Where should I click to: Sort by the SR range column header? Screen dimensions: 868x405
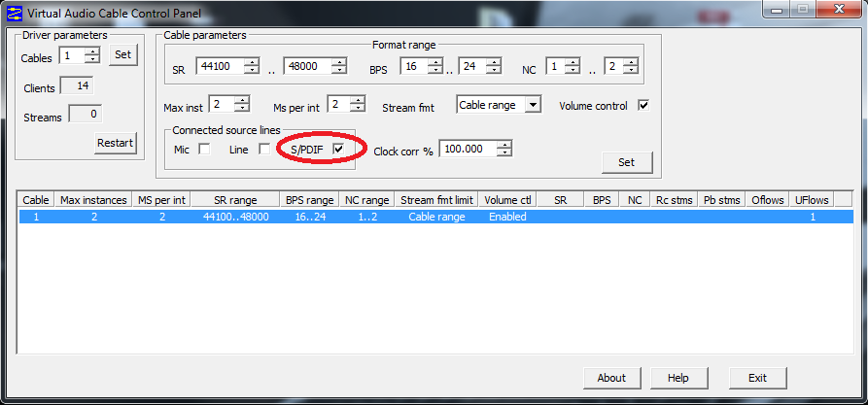(x=235, y=200)
